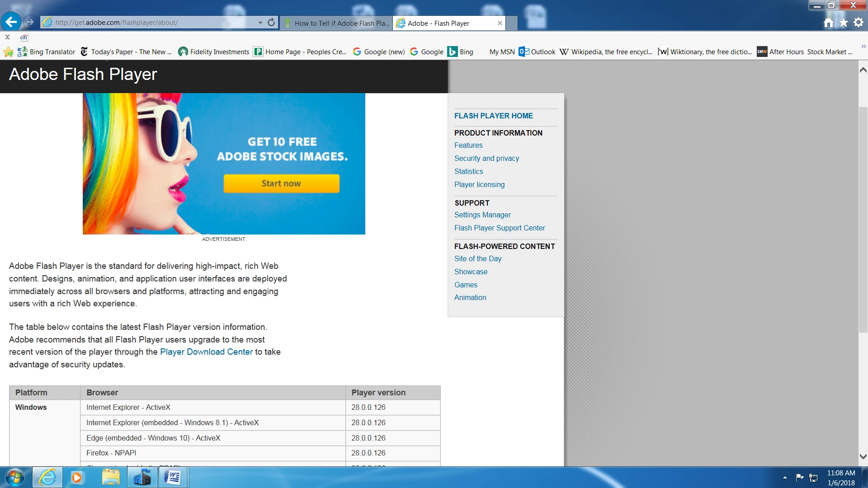
Task: Open the Bing Translator bookmark
Action: [x=47, y=52]
